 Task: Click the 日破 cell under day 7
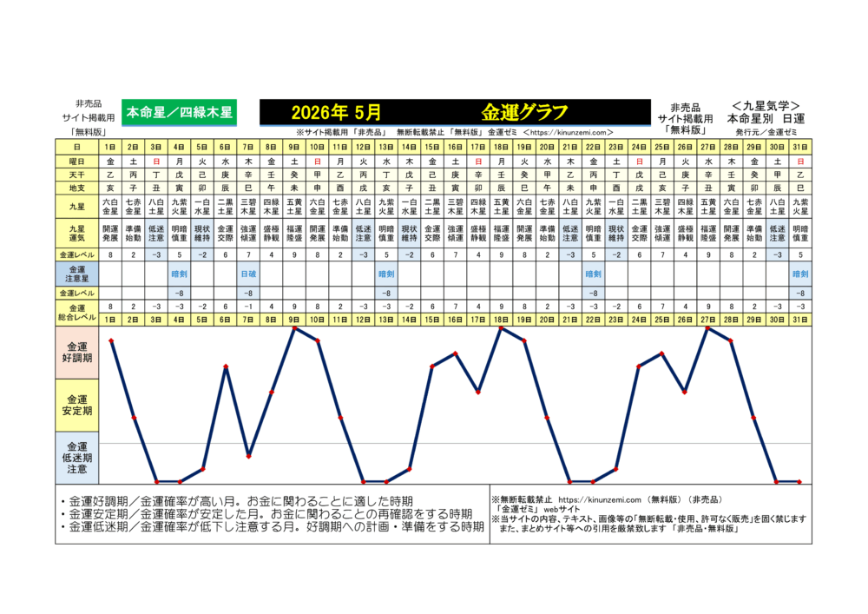[x=248, y=274]
